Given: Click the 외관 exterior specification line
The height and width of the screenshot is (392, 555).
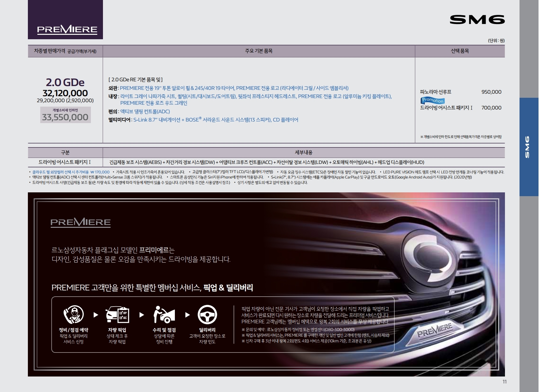Looking at the screenshot, I should pos(228,88).
